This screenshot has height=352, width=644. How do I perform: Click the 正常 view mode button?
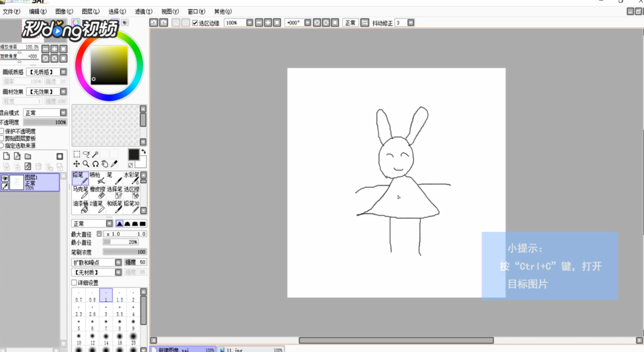click(x=350, y=23)
